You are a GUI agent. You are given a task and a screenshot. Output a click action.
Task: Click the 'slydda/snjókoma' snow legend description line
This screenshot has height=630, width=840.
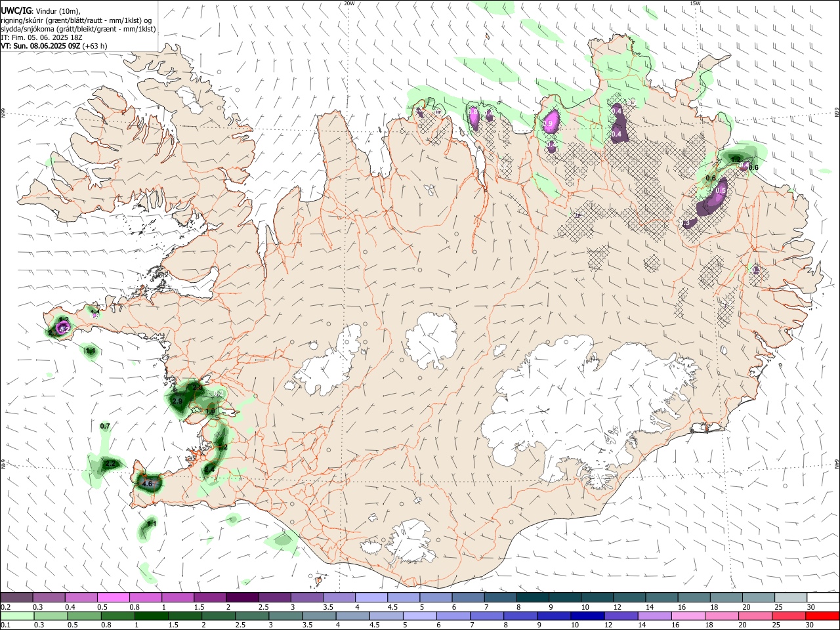click(78, 29)
